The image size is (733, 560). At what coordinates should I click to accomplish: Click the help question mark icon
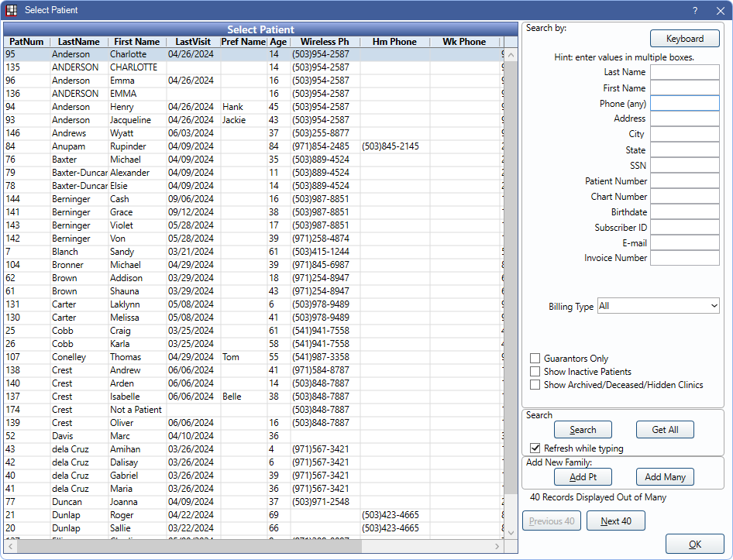tap(694, 10)
